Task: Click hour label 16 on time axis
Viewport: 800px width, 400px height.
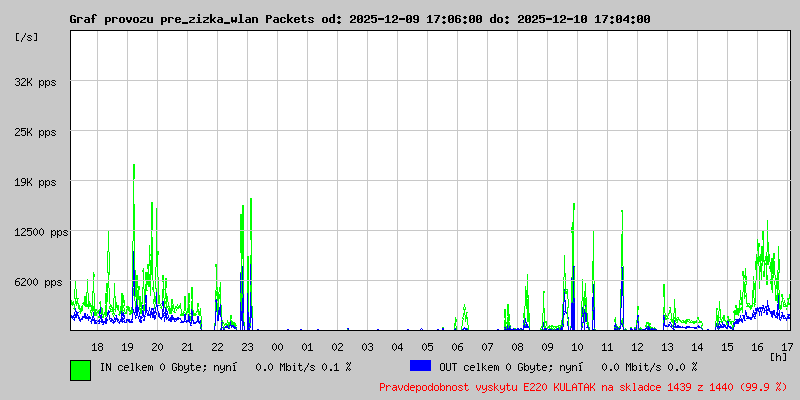Action: tap(757, 347)
